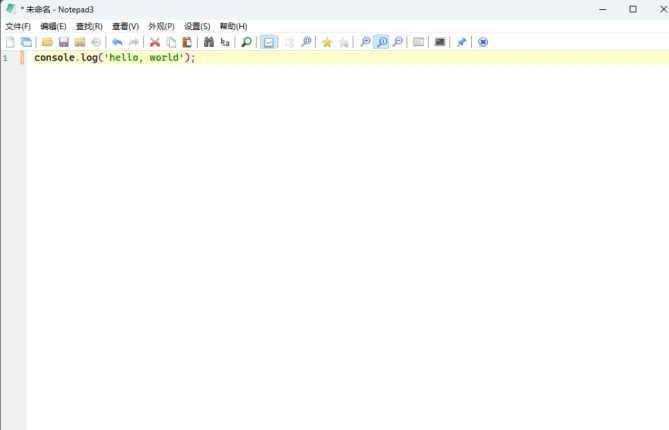Open the 设置(S) menu

click(197, 26)
